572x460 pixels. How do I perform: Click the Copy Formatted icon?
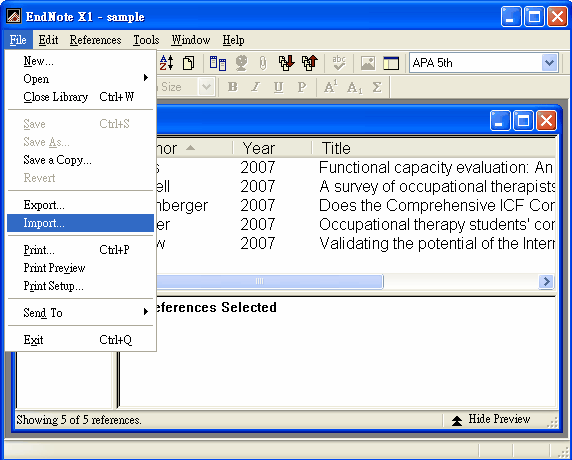pyautogui.click(x=188, y=63)
